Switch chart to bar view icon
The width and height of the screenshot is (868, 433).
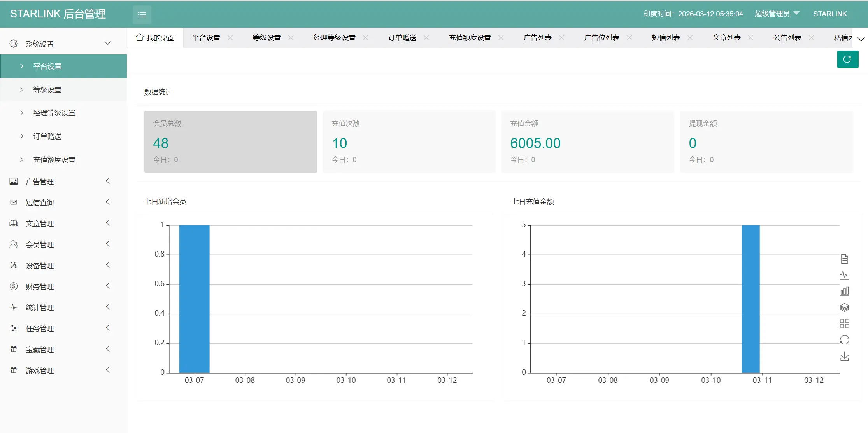[x=844, y=291]
